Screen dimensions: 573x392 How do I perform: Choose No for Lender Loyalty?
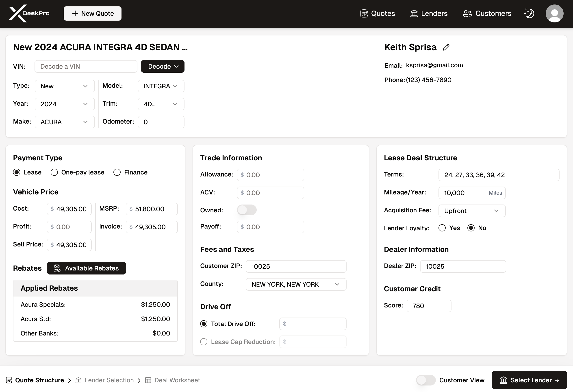[x=471, y=228]
